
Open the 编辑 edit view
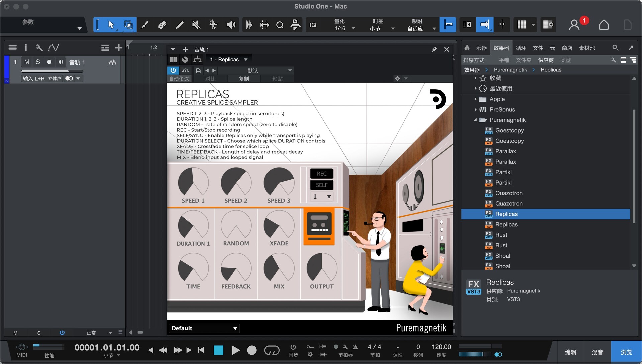[x=570, y=352]
